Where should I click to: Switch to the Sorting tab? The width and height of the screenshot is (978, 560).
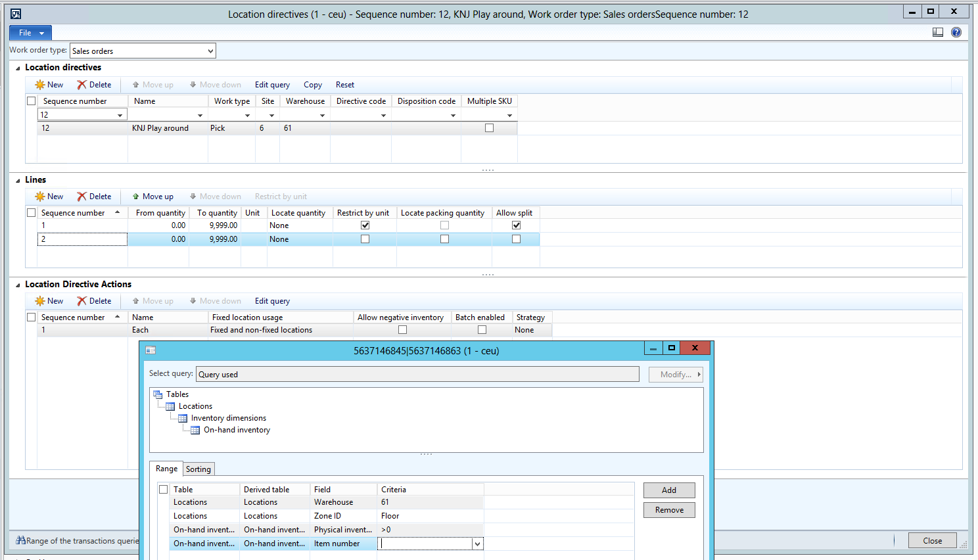point(198,469)
